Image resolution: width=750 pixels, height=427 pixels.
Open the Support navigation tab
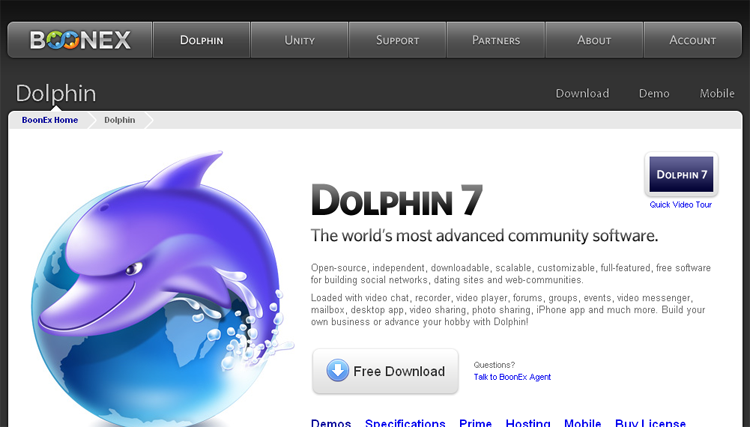point(397,40)
